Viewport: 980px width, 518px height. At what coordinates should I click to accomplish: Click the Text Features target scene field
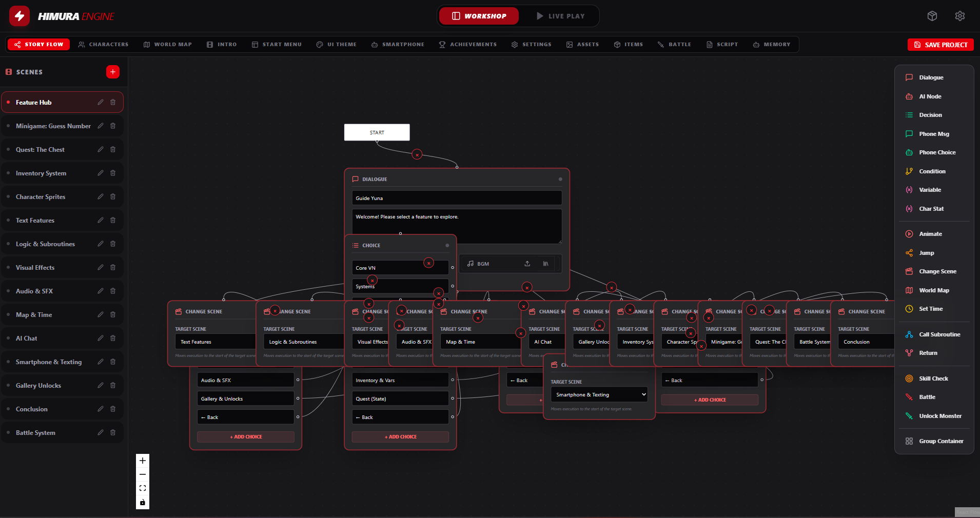[x=215, y=342]
